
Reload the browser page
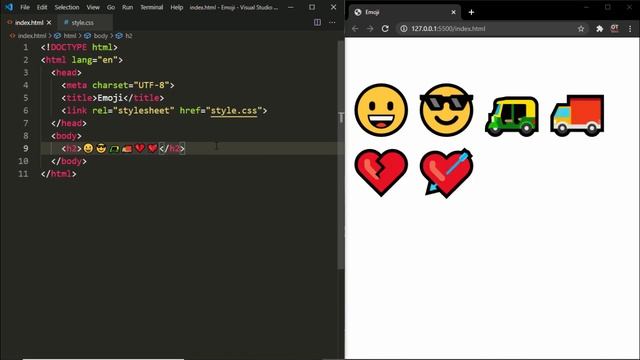pyautogui.click(x=385, y=29)
